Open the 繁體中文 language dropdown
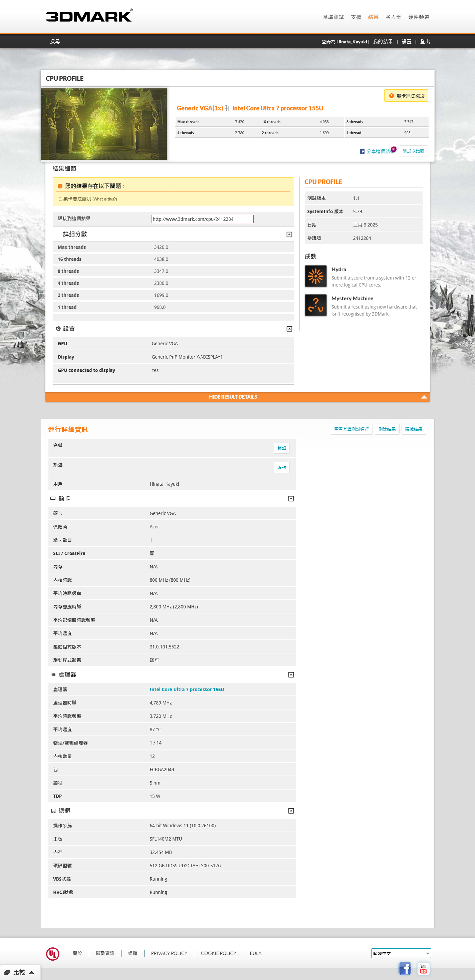Image resolution: width=475 pixels, height=980 pixels. point(401,953)
